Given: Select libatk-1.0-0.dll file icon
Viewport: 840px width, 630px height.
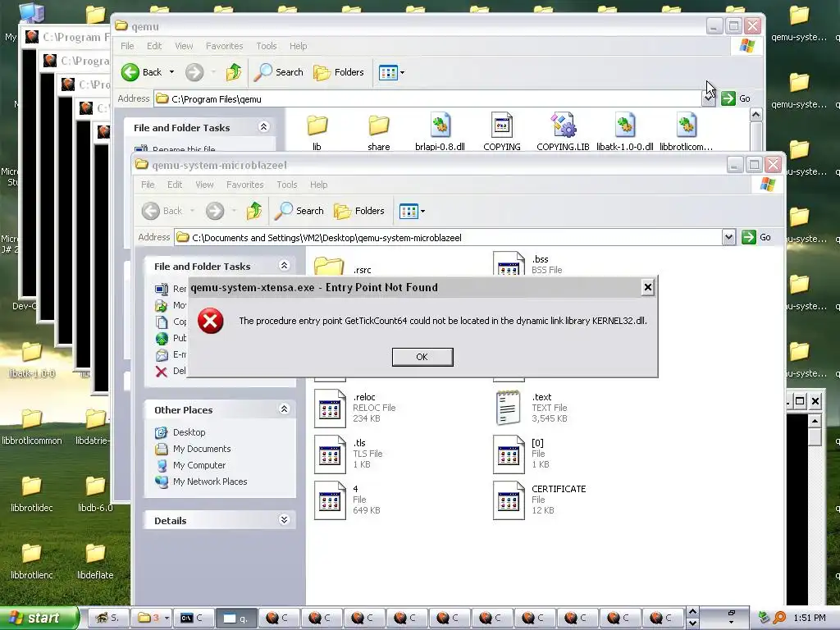Looking at the screenshot, I should tap(624, 126).
